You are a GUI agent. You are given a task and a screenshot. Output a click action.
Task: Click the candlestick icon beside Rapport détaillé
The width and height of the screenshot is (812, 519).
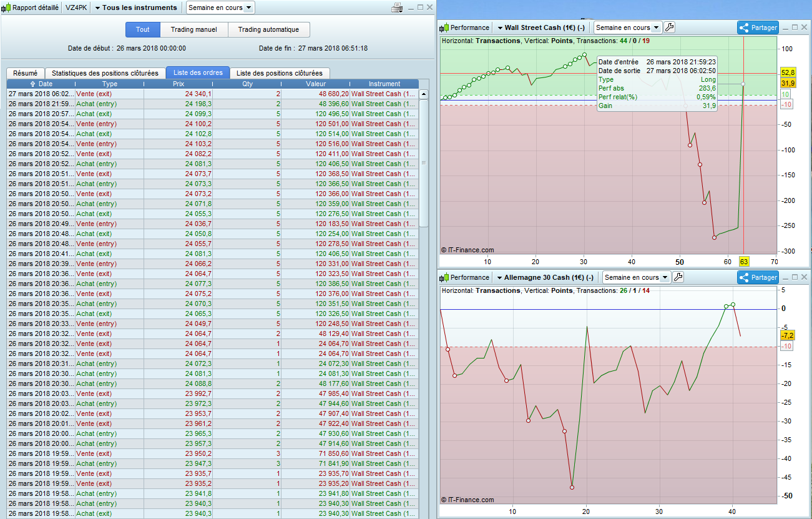pos(6,7)
